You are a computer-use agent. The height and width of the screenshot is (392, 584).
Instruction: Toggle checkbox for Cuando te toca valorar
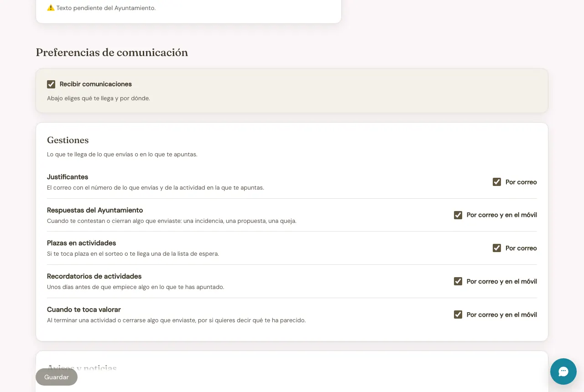458,315
